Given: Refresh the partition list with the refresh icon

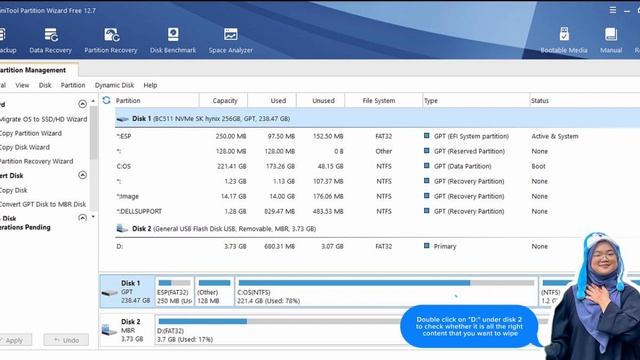Looking at the screenshot, I should point(107,100).
